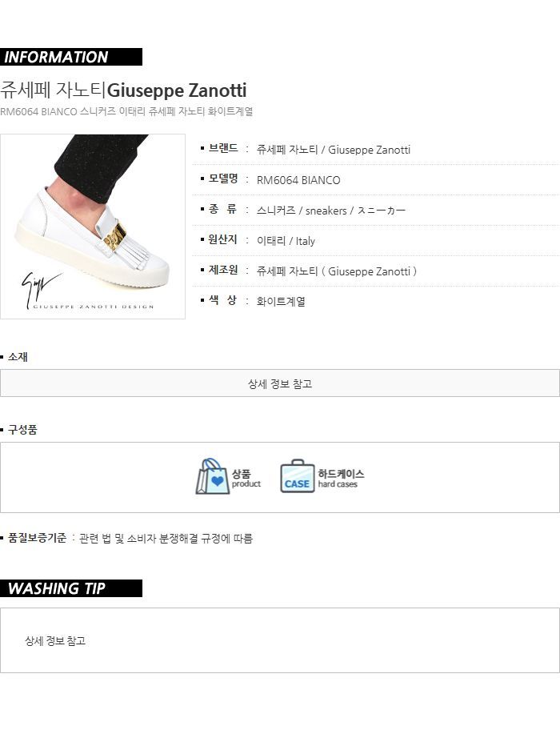Click the 상품 product label
The image size is (560, 742).
tap(246, 478)
